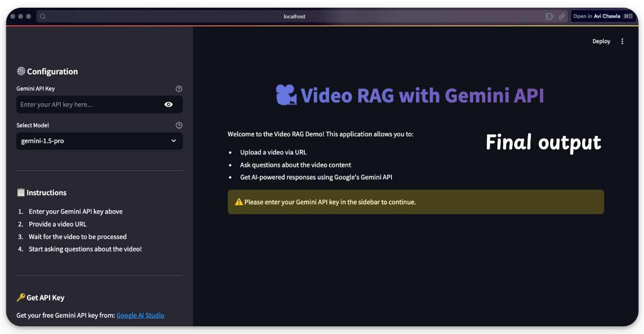
Task: Click the link icon in browser toolbar
Action: point(562,16)
